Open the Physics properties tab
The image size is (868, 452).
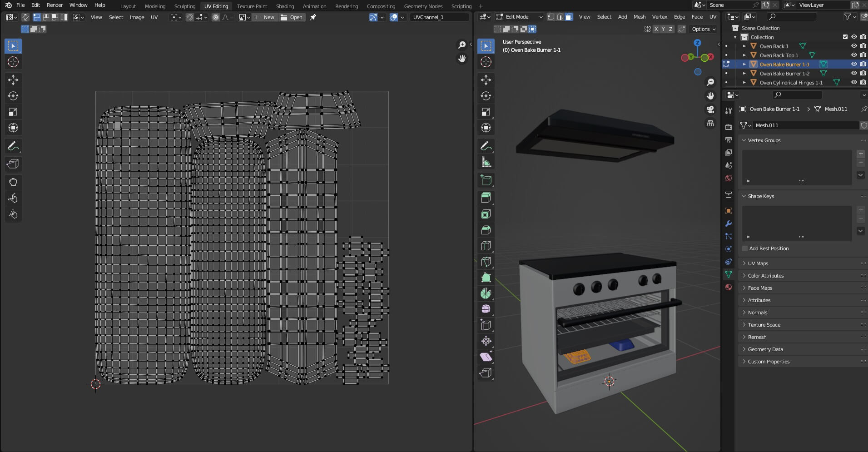pyautogui.click(x=729, y=249)
